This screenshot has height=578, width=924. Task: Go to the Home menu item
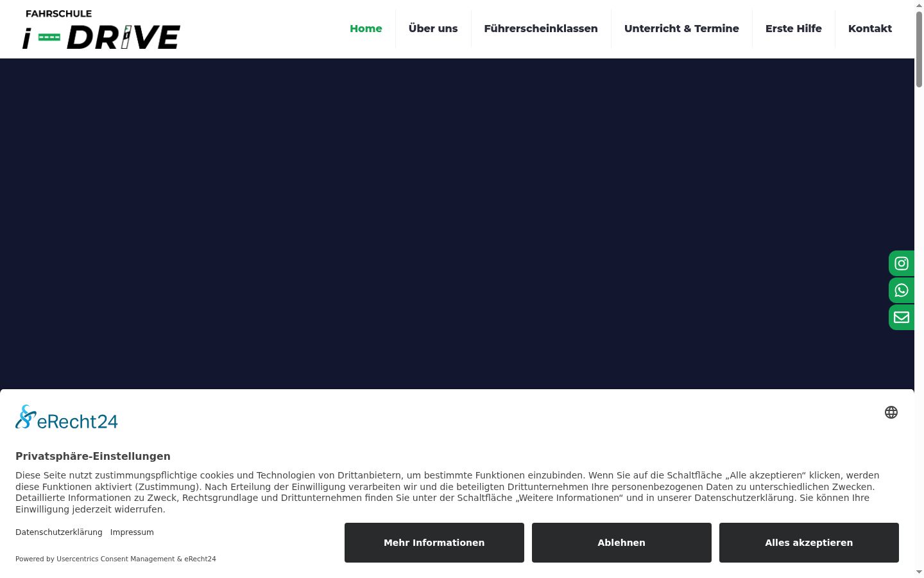pyautogui.click(x=366, y=29)
